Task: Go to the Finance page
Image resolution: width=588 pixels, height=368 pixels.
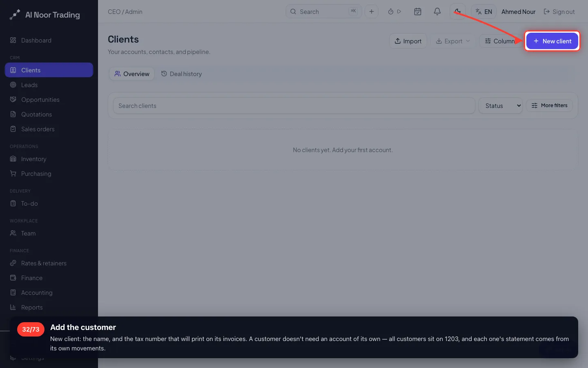Action: [49, 278]
